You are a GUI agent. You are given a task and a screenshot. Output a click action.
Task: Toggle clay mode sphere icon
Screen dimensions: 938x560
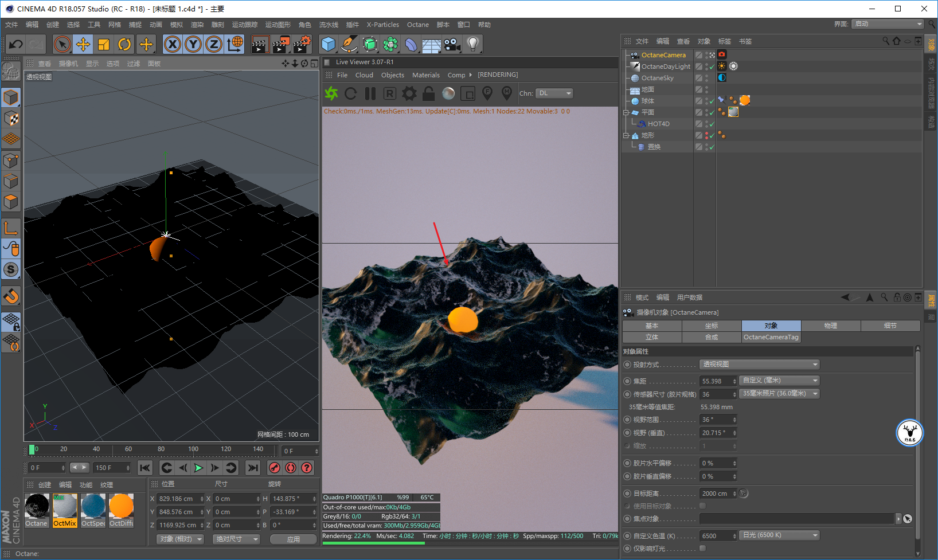click(x=448, y=93)
